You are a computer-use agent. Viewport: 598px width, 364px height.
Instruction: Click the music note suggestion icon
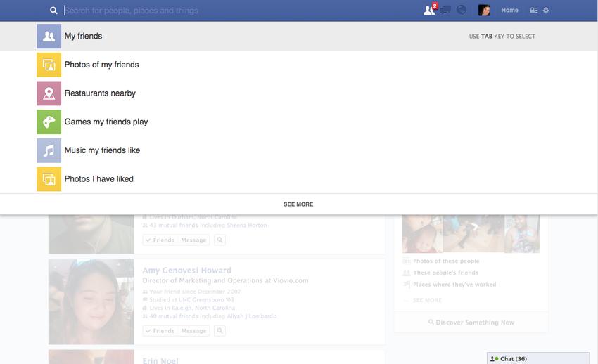(49, 150)
